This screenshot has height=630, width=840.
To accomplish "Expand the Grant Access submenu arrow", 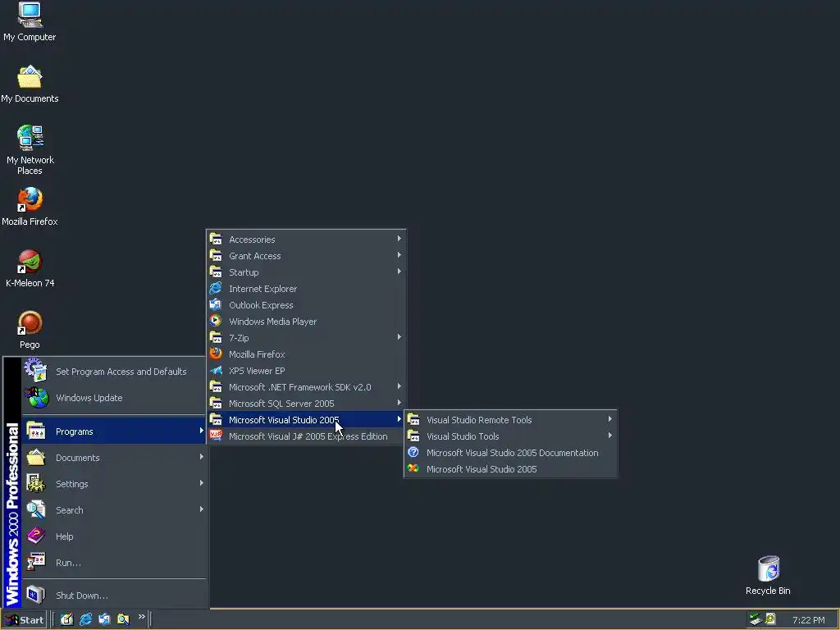I will click(399, 256).
